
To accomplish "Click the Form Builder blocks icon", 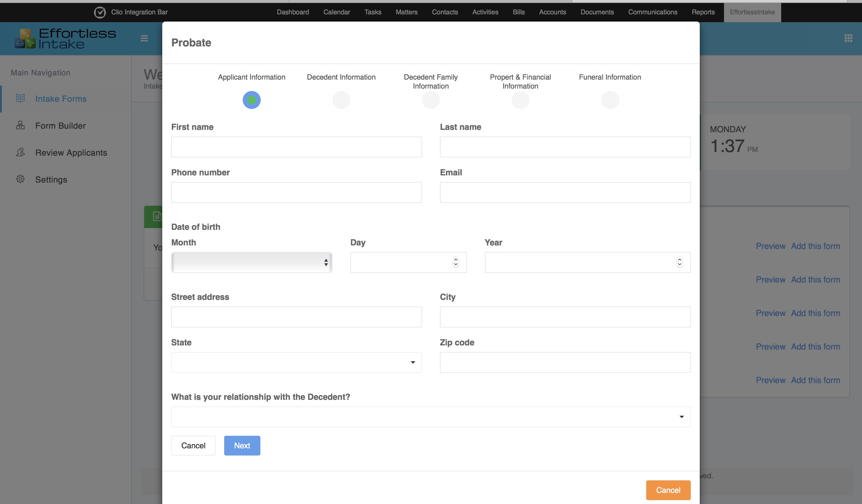I will 21,125.
